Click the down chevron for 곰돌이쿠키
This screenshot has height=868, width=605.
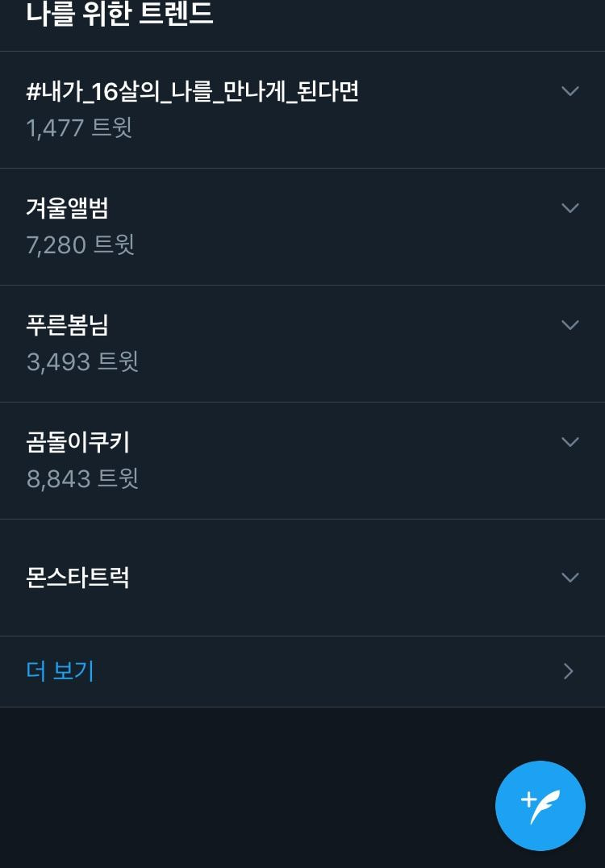coord(570,441)
